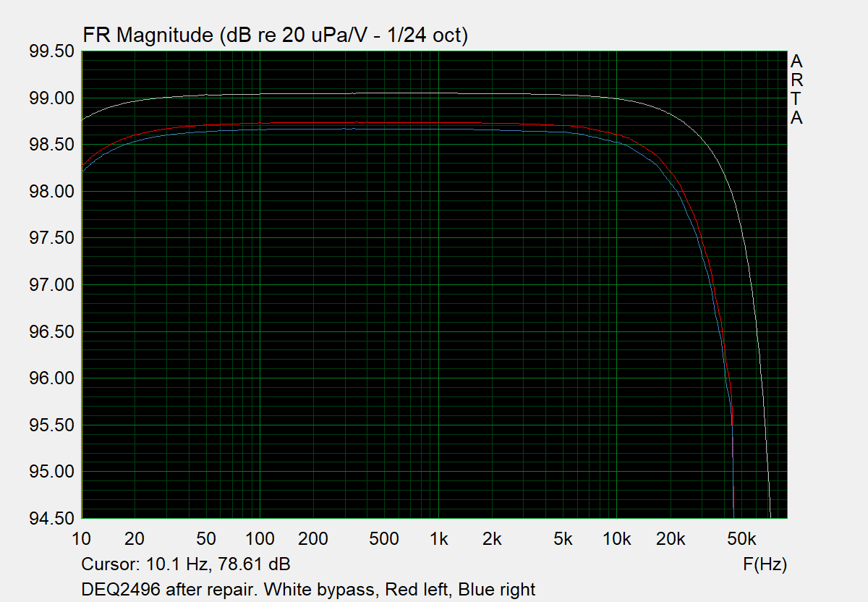Screen dimensions: 868x602
Task: Click the 50k frequency axis label
Action: coord(741,539)
